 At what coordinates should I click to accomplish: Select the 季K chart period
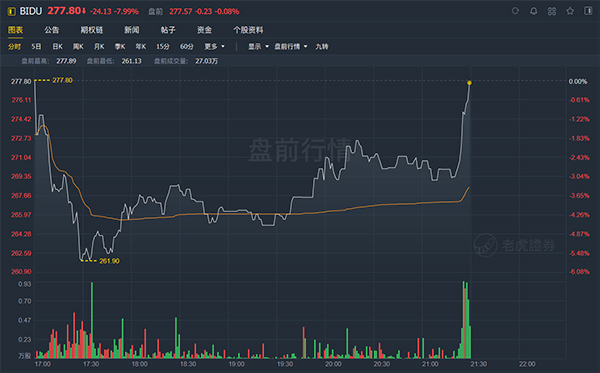coord(120,47)
